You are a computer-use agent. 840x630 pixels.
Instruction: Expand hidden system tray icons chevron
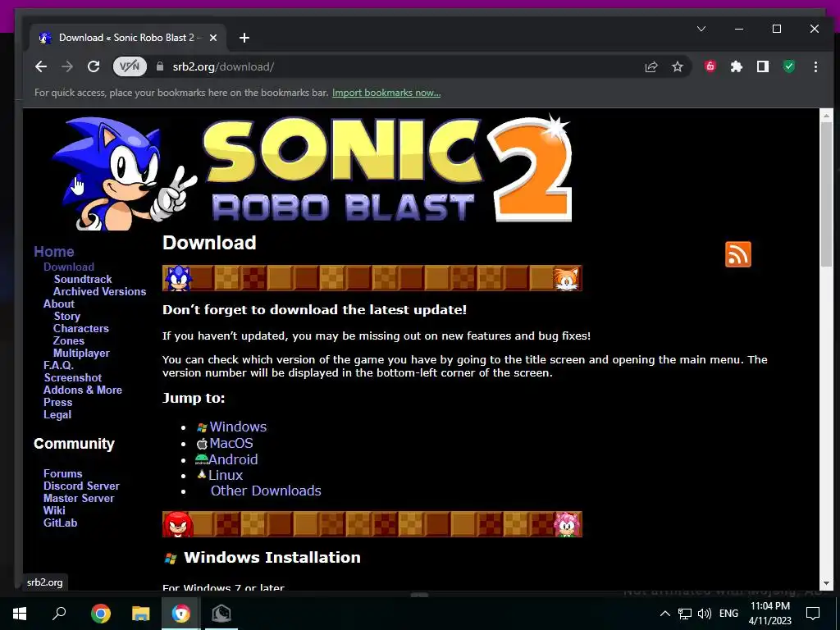(x=664, y=614)
